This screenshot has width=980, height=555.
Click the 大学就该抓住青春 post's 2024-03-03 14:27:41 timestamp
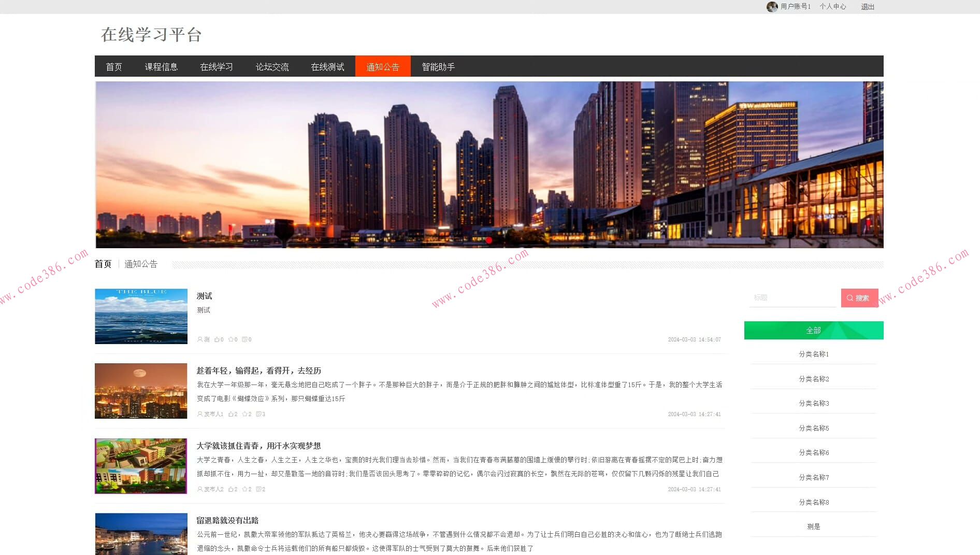coord(694,490)
